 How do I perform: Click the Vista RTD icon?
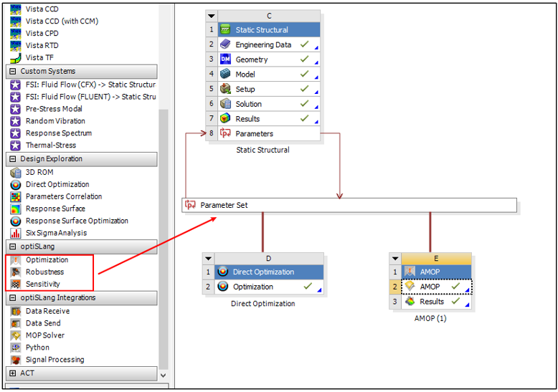point(15,46)
